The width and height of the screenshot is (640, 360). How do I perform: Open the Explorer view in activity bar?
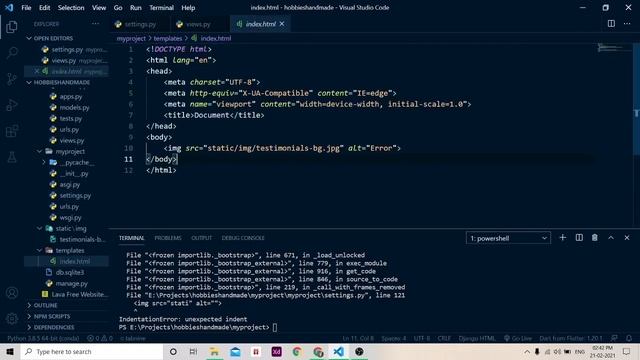pos(12,27)
